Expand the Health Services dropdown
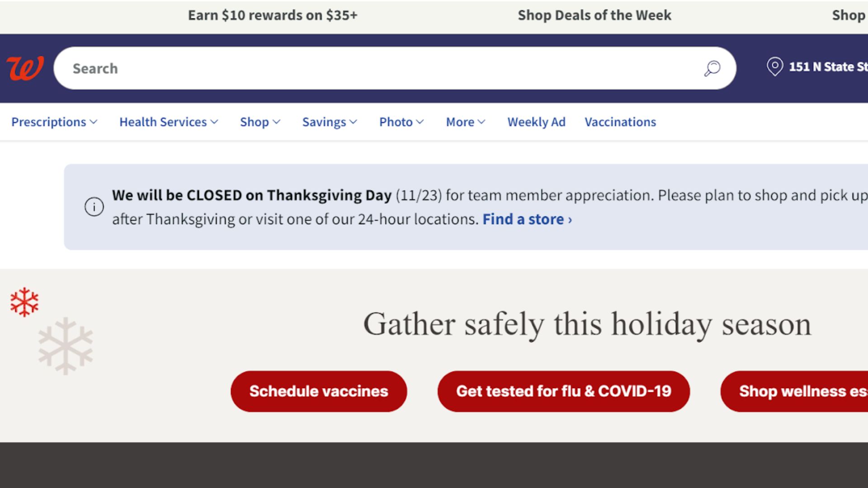This screenshot has width=868, height=488. click(169, 122)
